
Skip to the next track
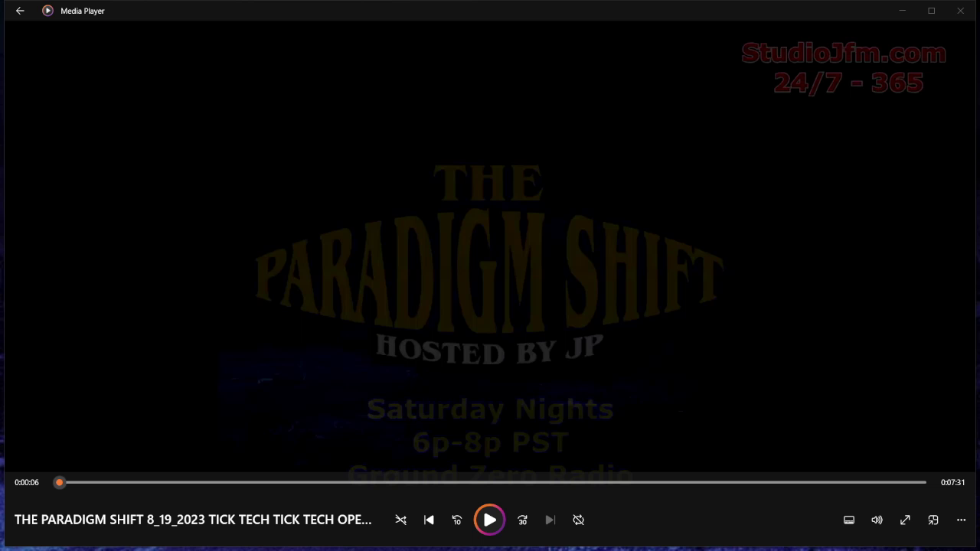(550, 520)
